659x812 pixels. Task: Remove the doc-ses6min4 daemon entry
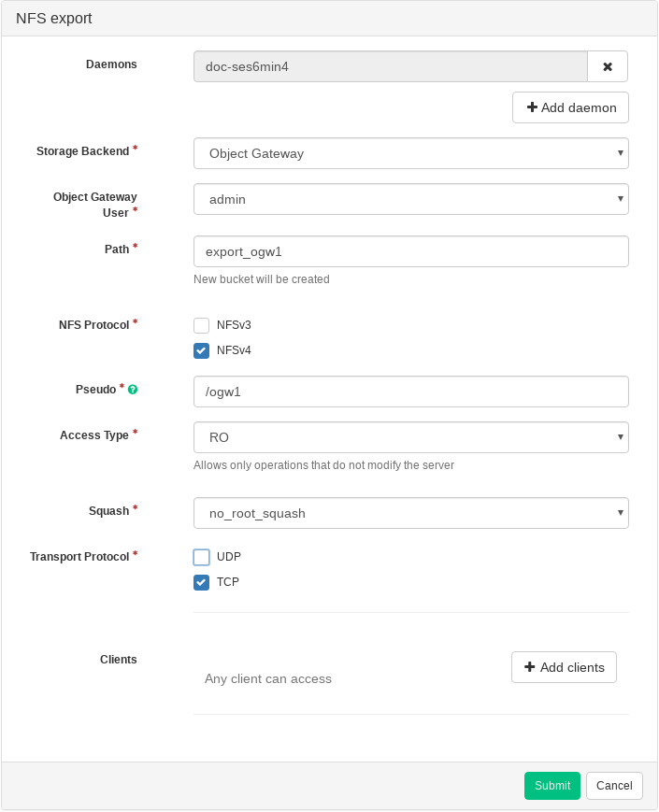point(608,66)
